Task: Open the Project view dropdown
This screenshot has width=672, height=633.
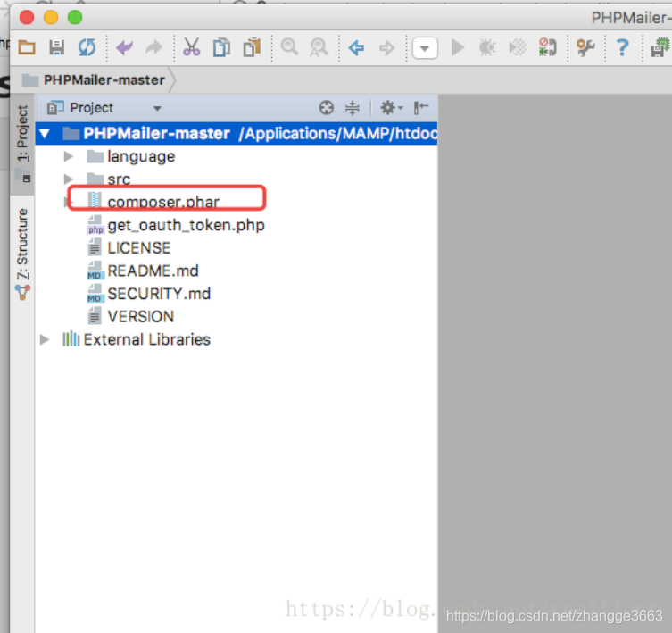Action: (157, 109)
